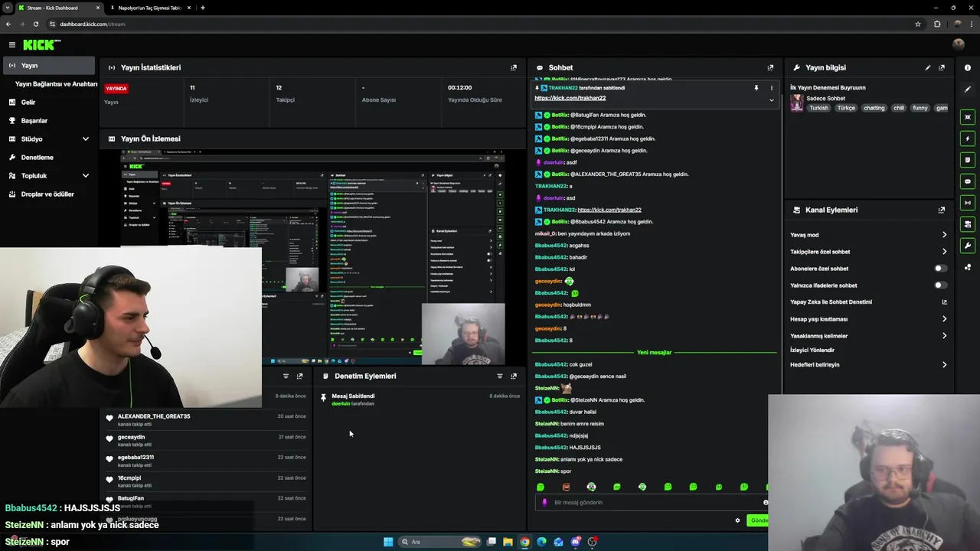Pop out the Denetim Eylemleri panel

click(x=514, y=376)
